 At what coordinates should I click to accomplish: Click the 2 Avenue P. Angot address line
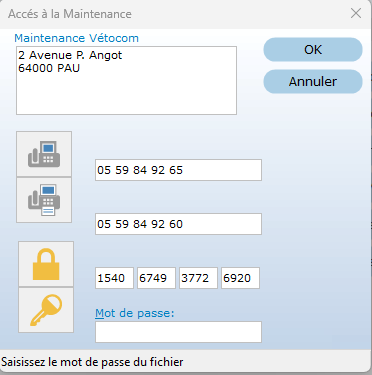coord(70,55)
